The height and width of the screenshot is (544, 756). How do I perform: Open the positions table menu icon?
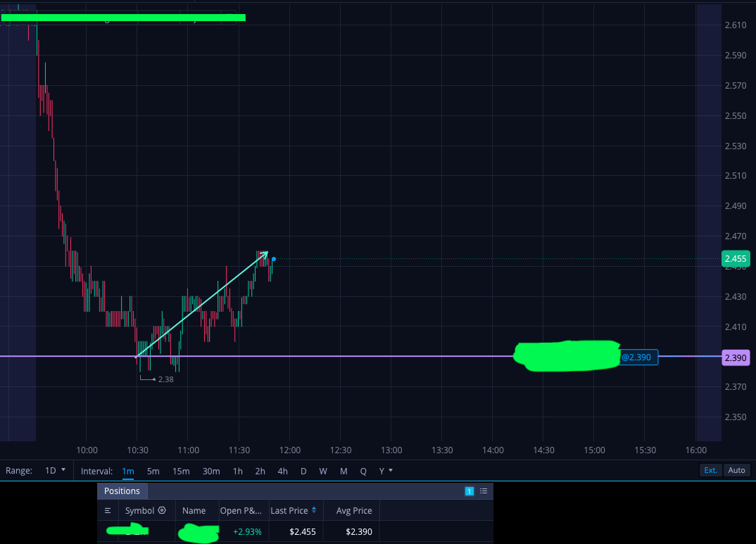108,511
